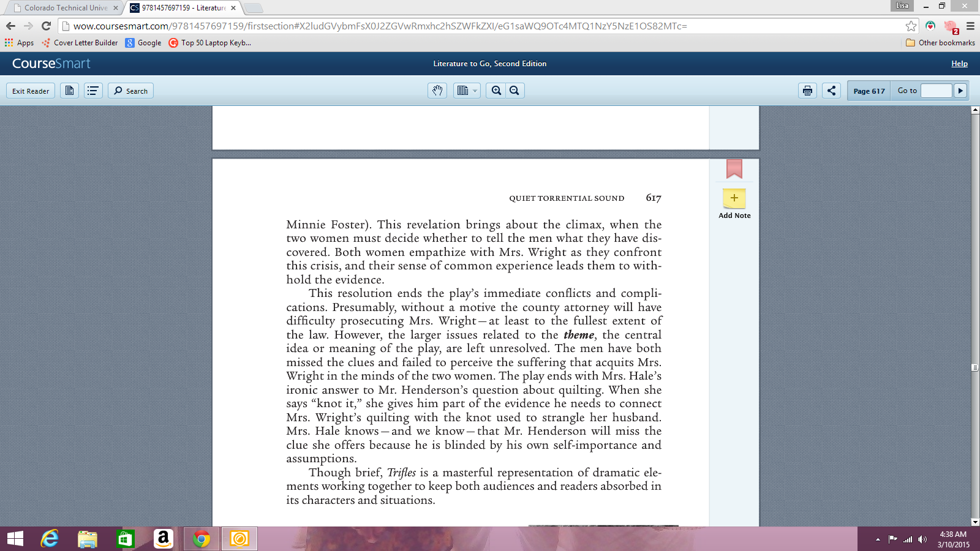
Task: Click the Lisa user profile button
Action: [902, 6]
